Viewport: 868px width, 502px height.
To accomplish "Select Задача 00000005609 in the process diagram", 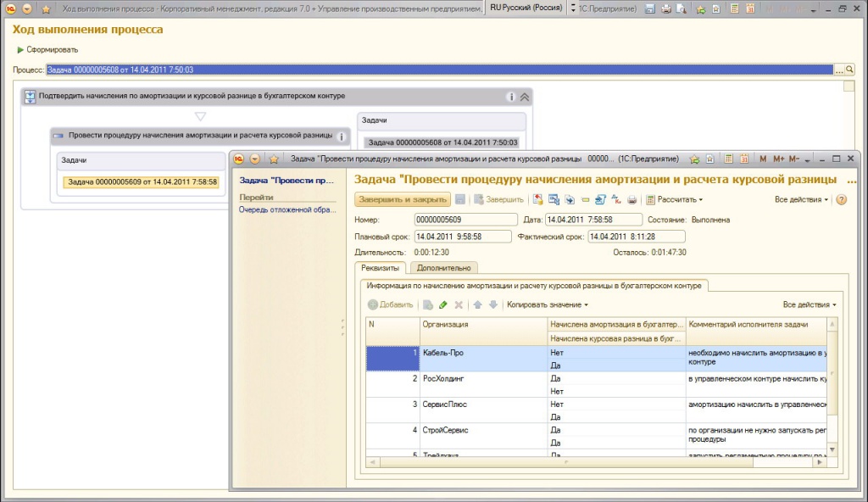I will click(x=142, y=182).
